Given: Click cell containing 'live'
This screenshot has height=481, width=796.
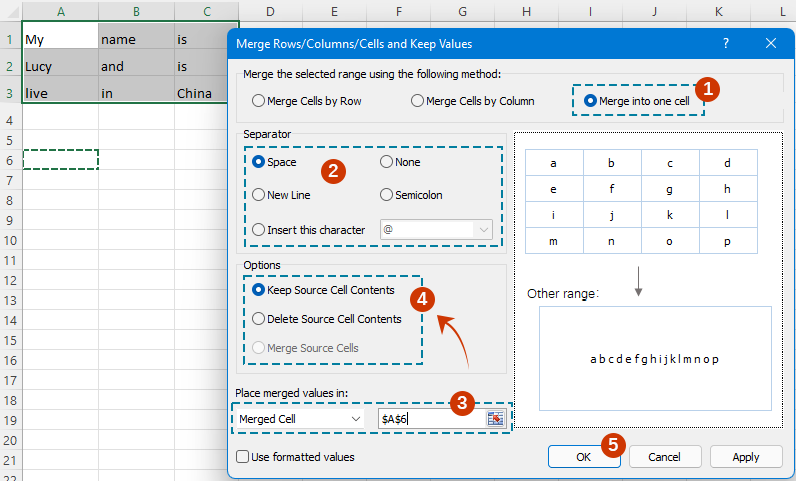Looking at the screenshot, I should pos(60,90).
